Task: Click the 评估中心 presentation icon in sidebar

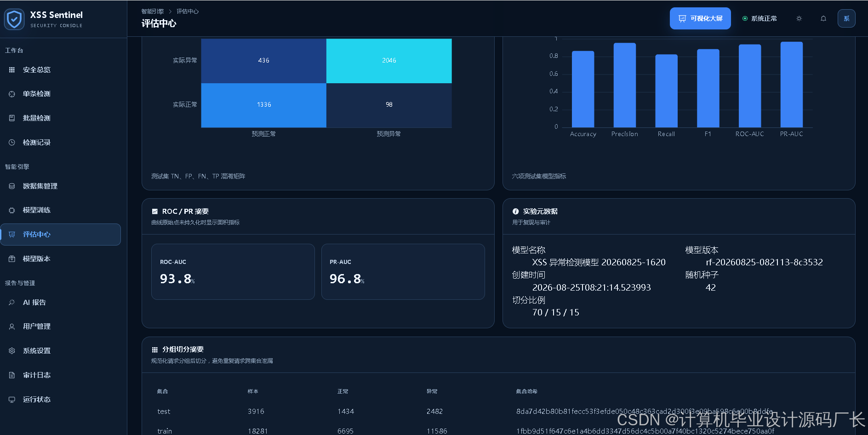Action: (12, 235)
